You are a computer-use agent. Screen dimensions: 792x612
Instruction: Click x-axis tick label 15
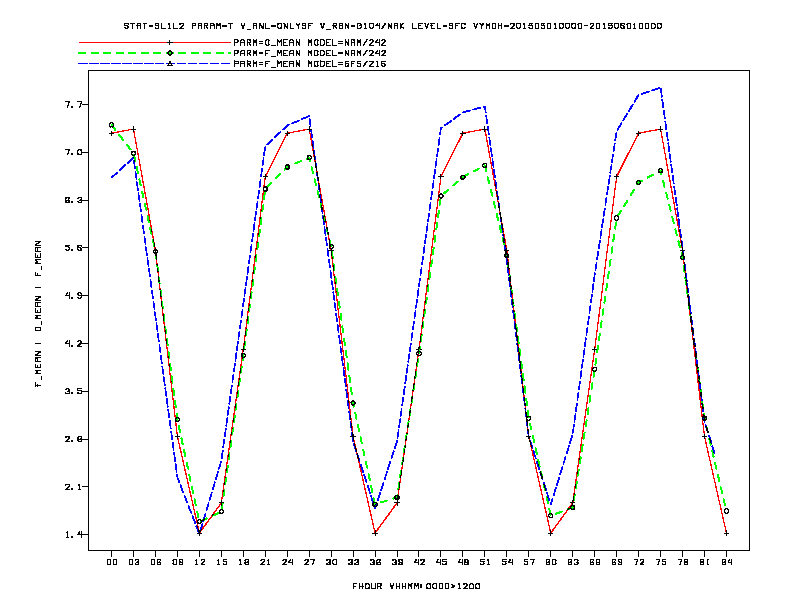[x=221, y=562]
